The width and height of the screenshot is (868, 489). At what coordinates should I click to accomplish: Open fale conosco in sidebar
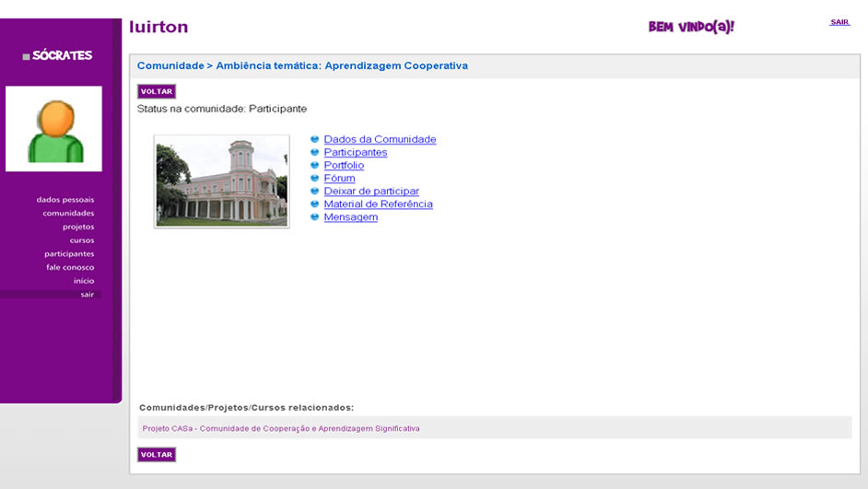point(70,268)
